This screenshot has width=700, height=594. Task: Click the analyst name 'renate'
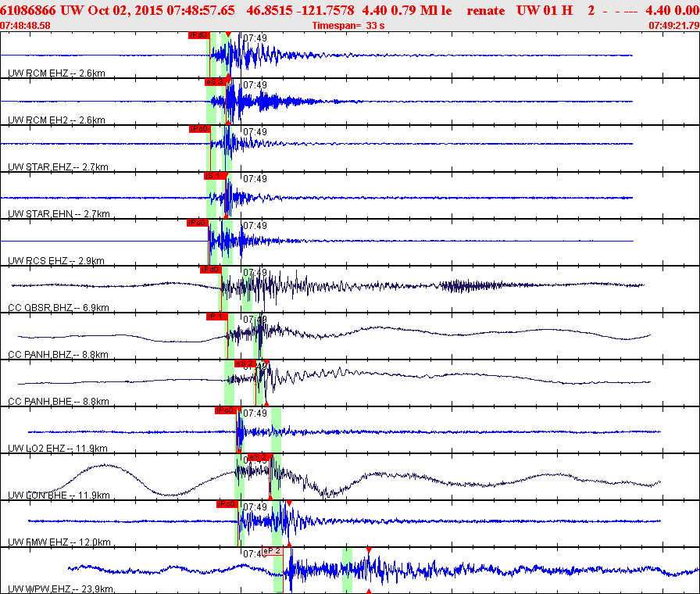pyautogui.click(x=486, y=10)
